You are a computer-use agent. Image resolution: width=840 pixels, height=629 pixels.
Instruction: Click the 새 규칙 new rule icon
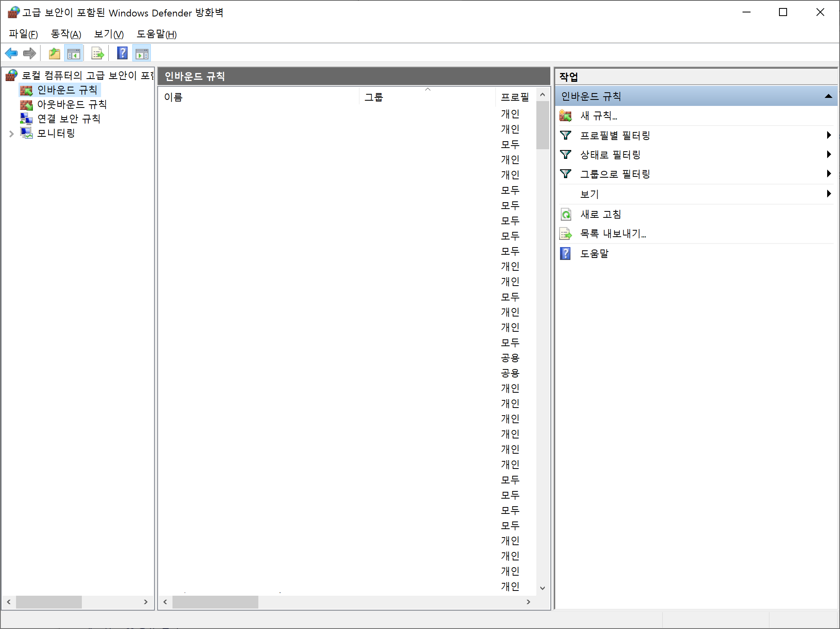[x=566, y=116]
